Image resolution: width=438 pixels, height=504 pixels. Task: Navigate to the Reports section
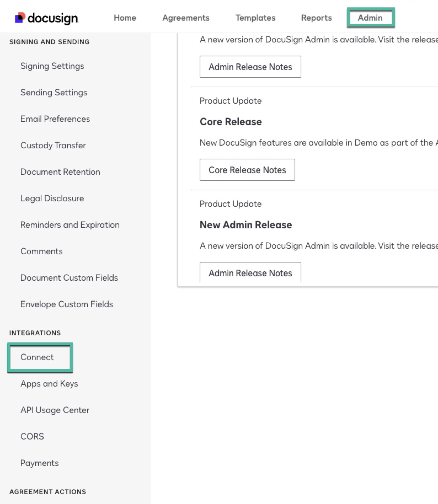(316, 17)
